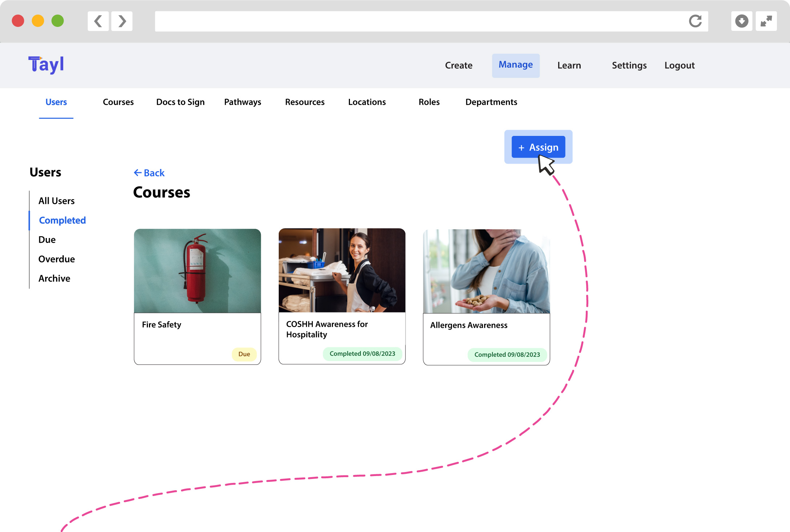Image resolution: width=790 pixels, height=532 pixels.
Task: Click the browser back arrow icon
Action: click(x=98, y=21)
